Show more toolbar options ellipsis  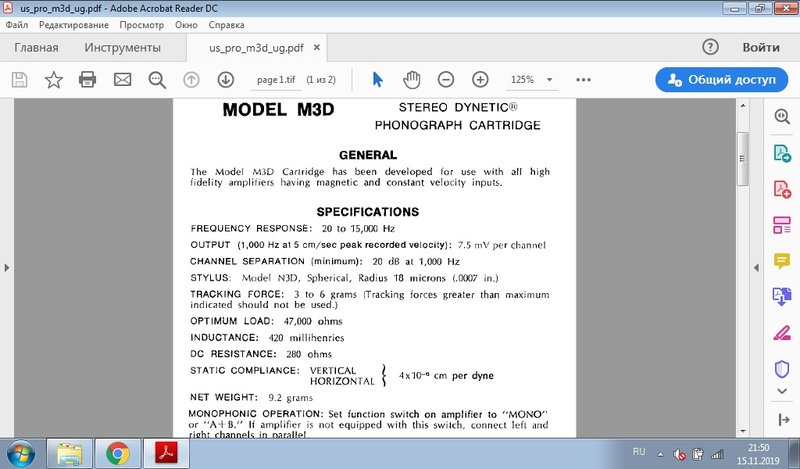(x=583, y=80)
